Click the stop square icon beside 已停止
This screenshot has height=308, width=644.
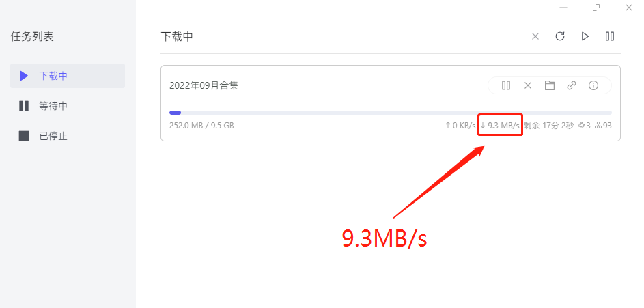(24, 136)
